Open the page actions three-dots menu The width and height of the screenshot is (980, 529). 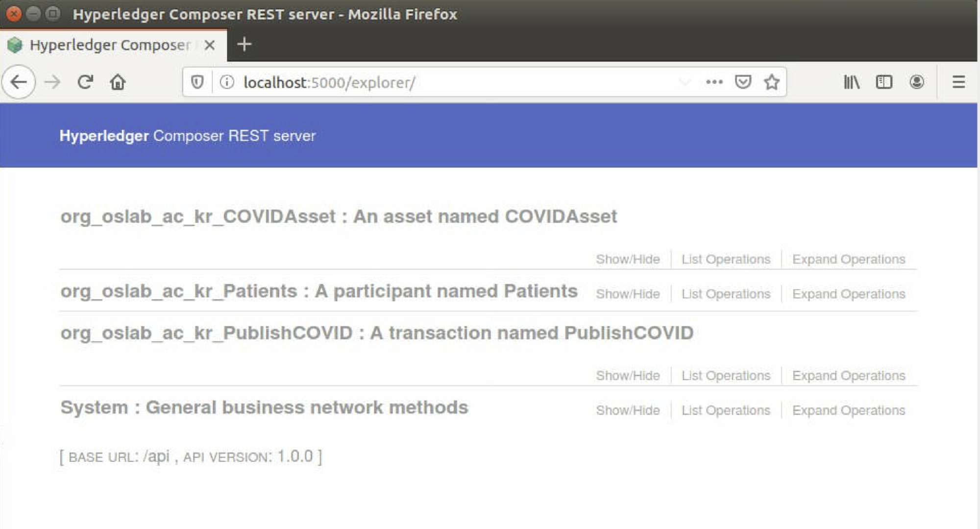[x=714, y=82]
